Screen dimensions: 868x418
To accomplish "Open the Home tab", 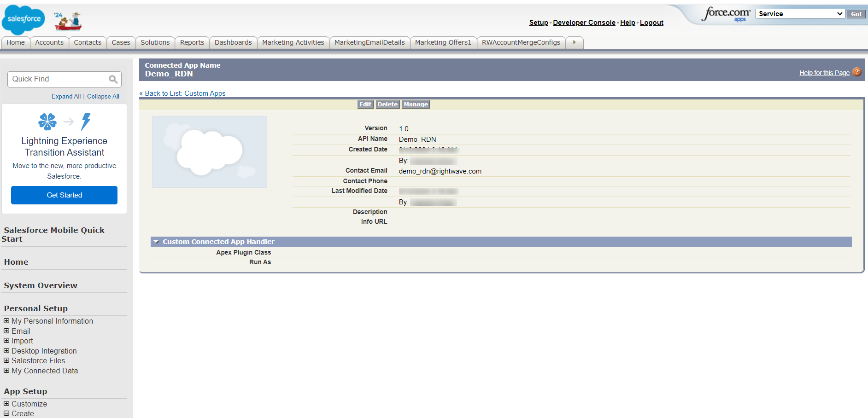I will click(x=16, y=42).
